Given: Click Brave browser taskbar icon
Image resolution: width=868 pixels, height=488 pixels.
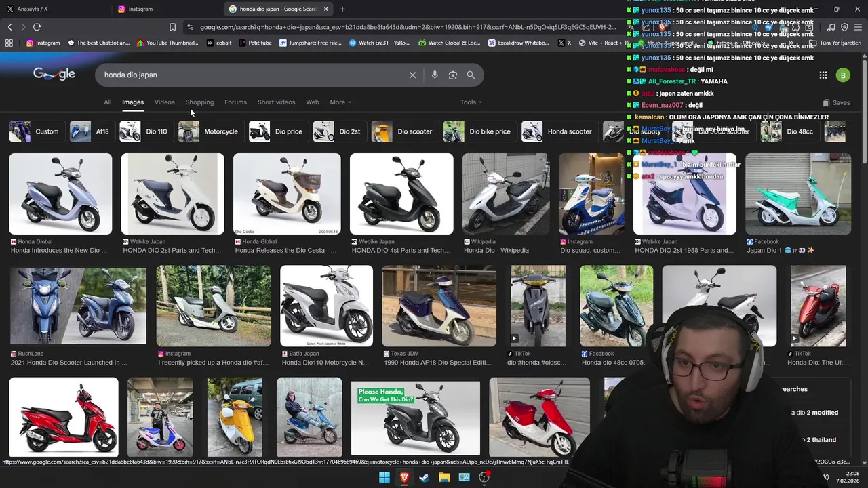Looking at the screenshot, I should [404, 477].
